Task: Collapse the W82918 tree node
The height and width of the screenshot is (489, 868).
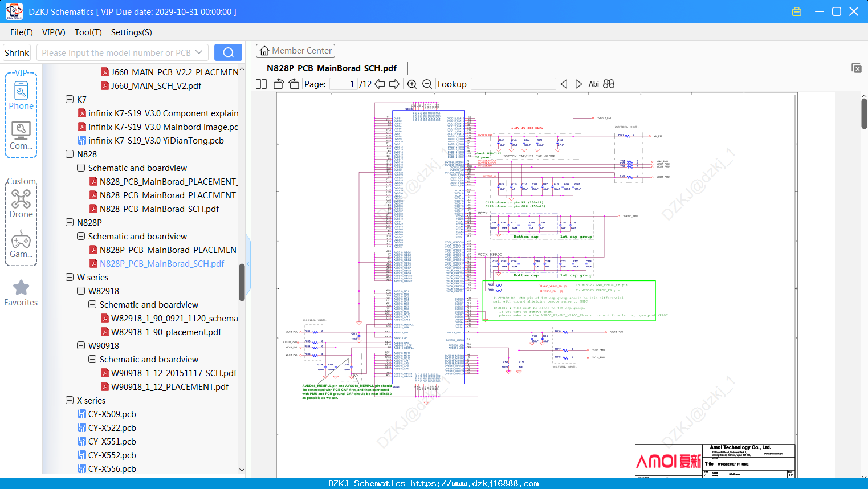Action: pyautogui.click(x=81, y=291)
